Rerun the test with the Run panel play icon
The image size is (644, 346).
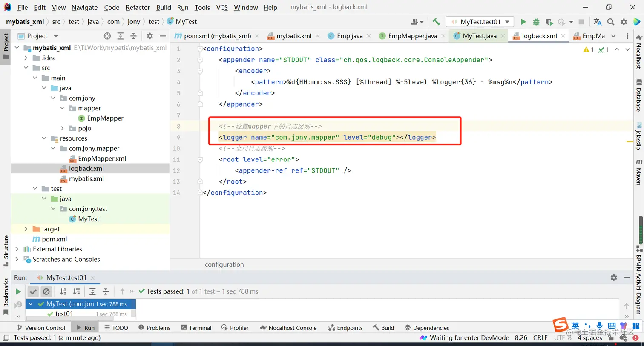[x=18, y=291]
